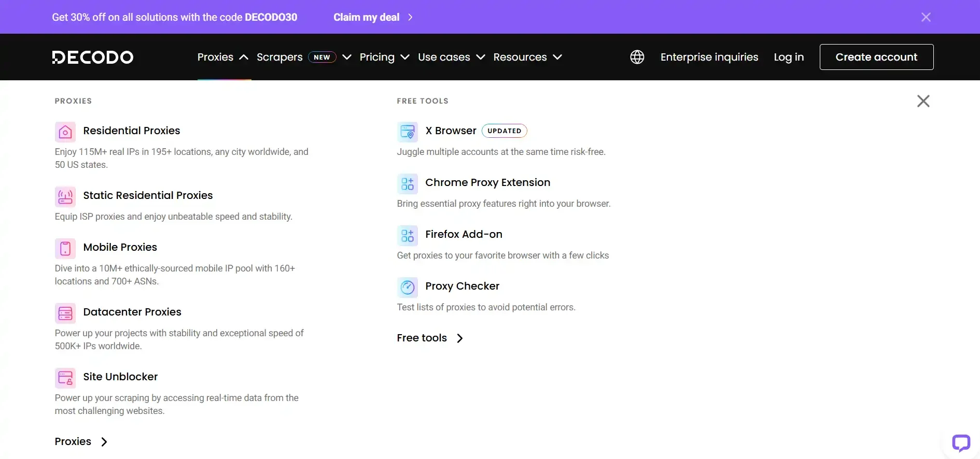Go to all Proxies page link
This screenshot has width=980, height=459.
tap(73, 441)
